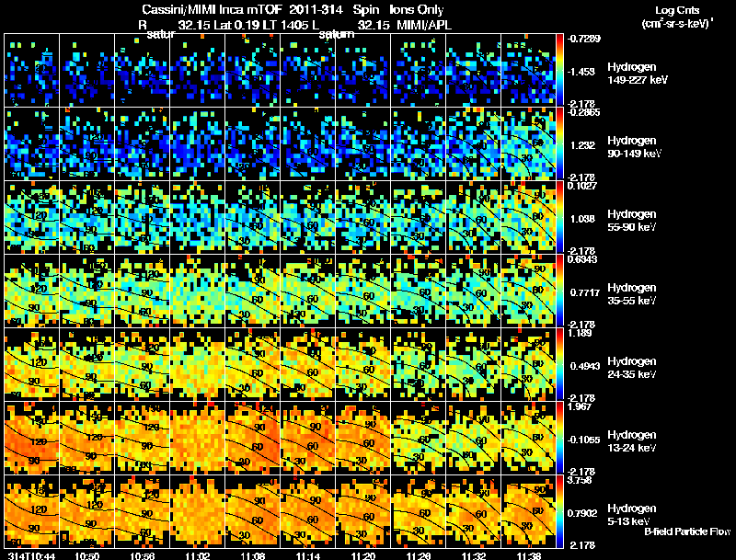Select the Hydrogen 35-55 keV label

(x=632, y=294)
